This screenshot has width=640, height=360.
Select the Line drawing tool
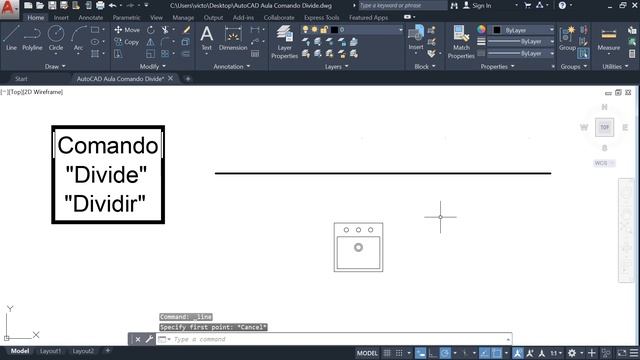[11, 38]
